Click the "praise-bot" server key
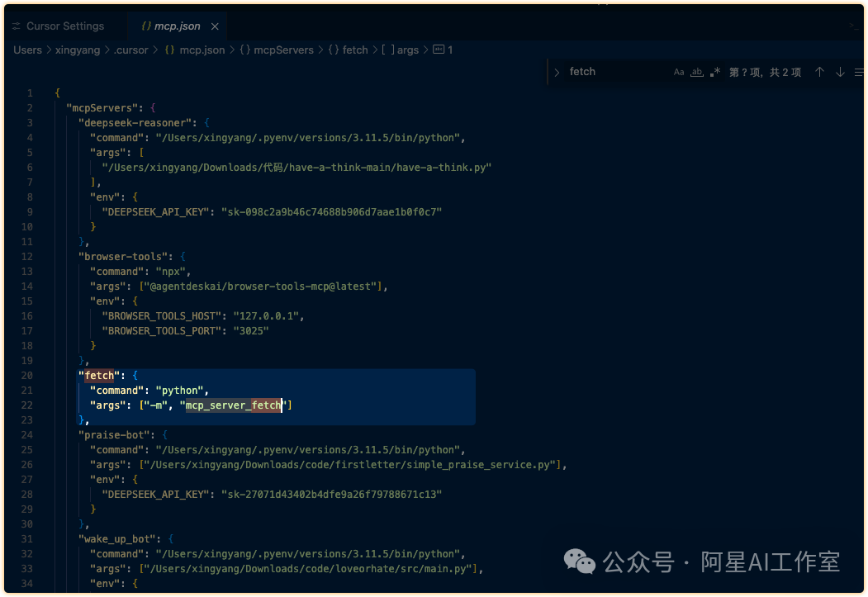This screenshot has height=597, width=868. [x=115, y=435]
